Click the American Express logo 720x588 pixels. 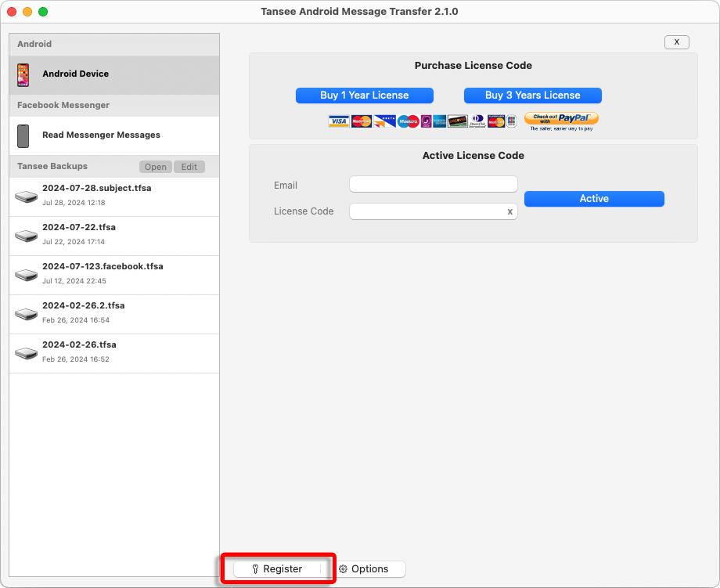pos(440,121)
